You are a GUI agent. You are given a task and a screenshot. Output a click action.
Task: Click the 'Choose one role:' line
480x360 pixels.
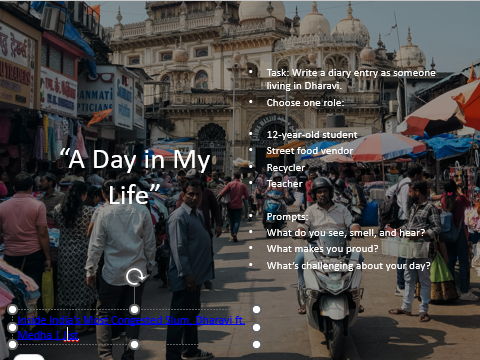[305, 103]
